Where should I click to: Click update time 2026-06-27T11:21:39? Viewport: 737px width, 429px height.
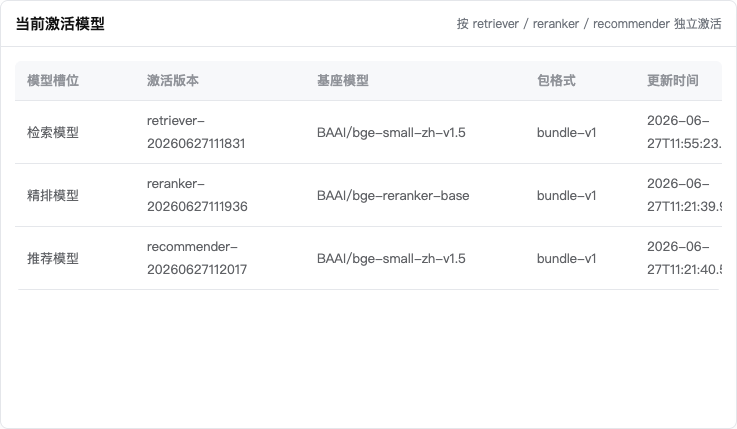coord(684,195)
